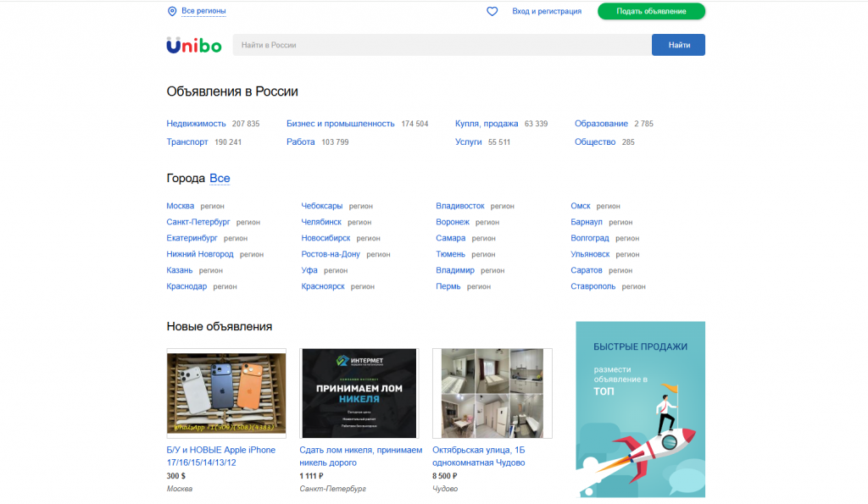The image size is (868, 504).
Task: Click Подать объявление button
Action: pos(651,11)
